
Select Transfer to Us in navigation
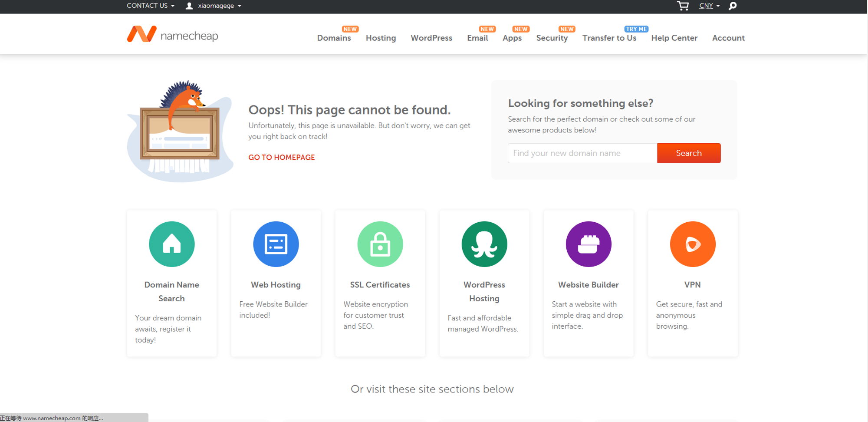point(609,38)
